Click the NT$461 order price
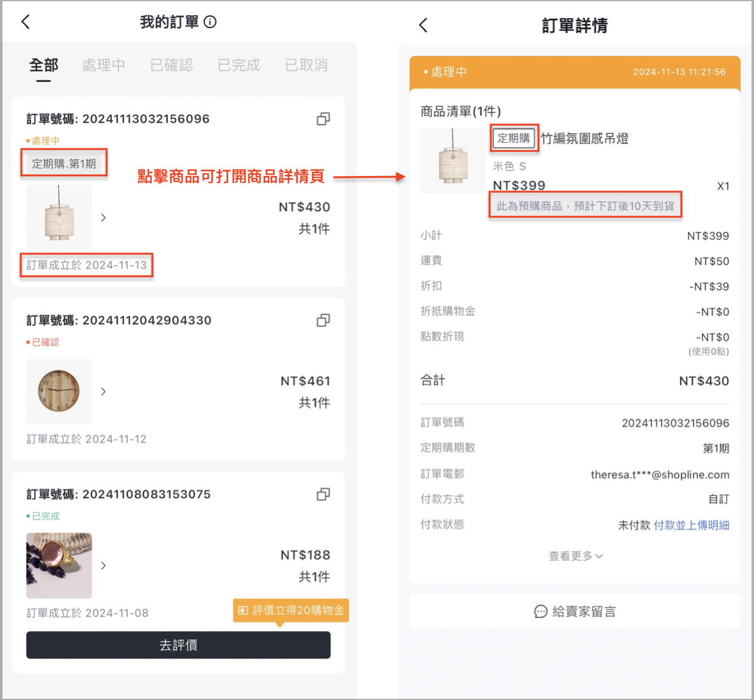The width and height of the screenshot is (754, 700). tap(305, 381)
